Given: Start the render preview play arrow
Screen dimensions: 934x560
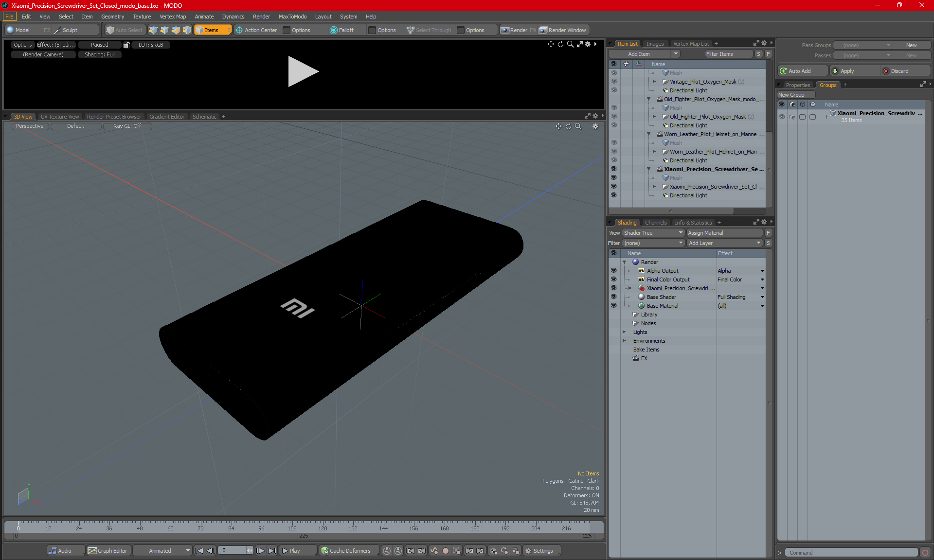Looking at the screenshot, I should (303, 71).
